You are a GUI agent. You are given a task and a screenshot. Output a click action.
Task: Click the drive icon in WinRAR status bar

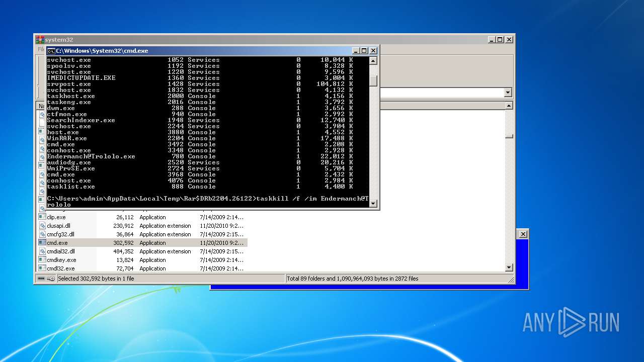[40, 279]
